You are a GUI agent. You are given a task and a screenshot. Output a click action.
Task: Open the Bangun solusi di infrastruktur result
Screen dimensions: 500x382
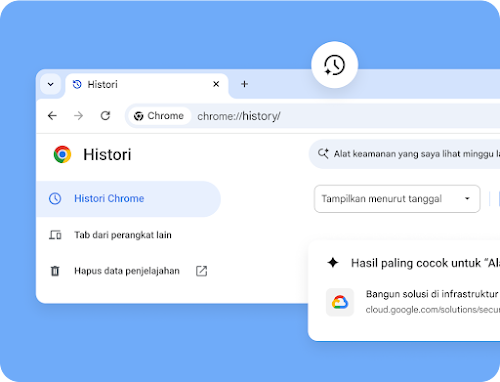click(x=413, y=302)
